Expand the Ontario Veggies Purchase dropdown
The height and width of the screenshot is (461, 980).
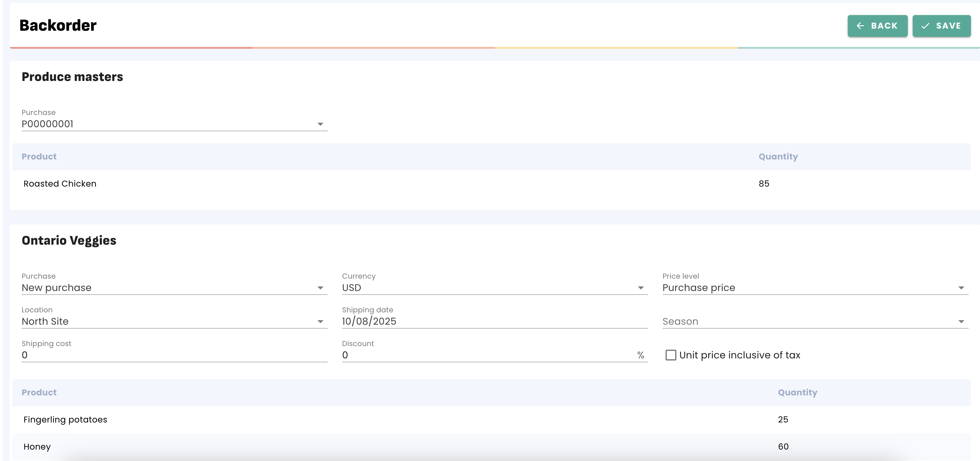tap(174, 288)
